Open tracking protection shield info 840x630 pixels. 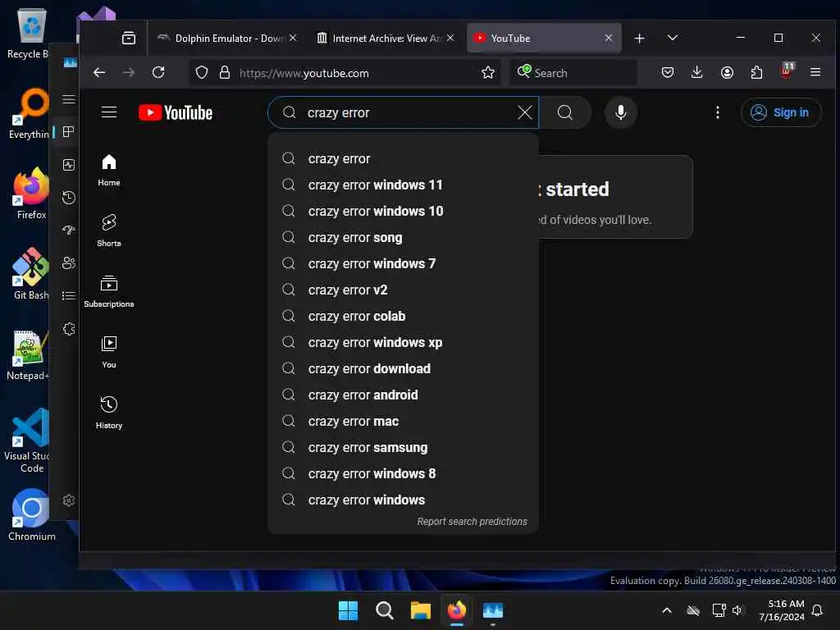point(202,72)
